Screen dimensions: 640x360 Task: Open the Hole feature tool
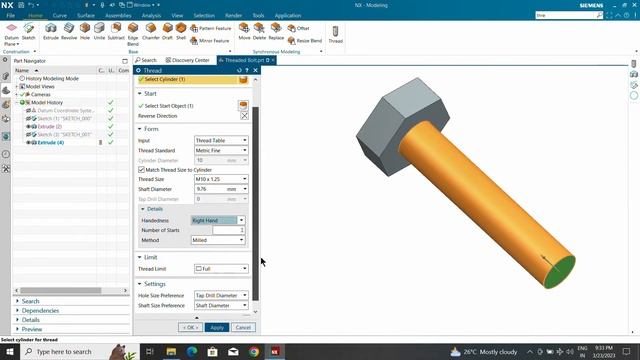(x=85, y=31)
